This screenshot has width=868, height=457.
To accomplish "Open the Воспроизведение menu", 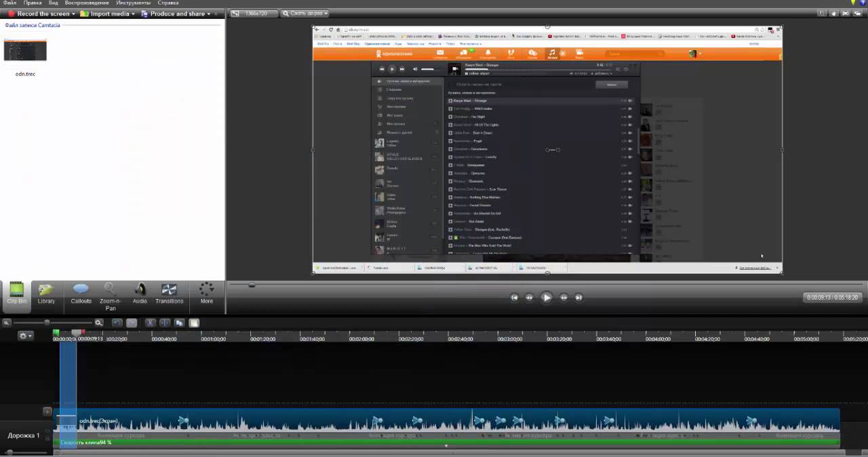I will 87,3.
